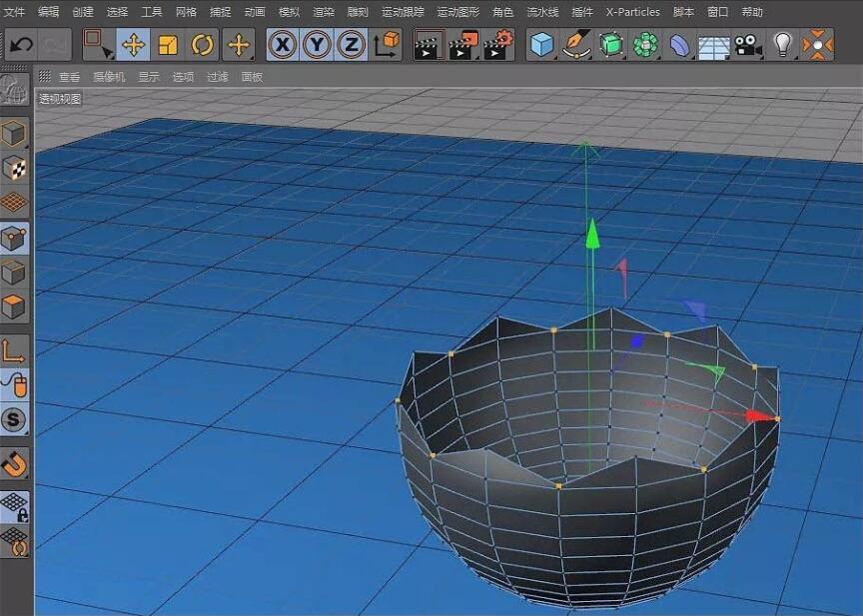Open the 网格 menu
863x616 pixels.
186,12
